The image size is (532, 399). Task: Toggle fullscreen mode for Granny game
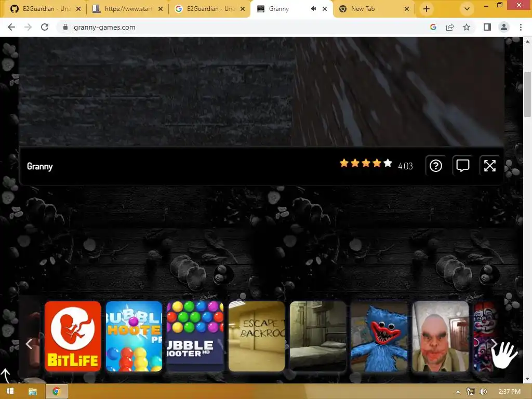pos(489,166)
